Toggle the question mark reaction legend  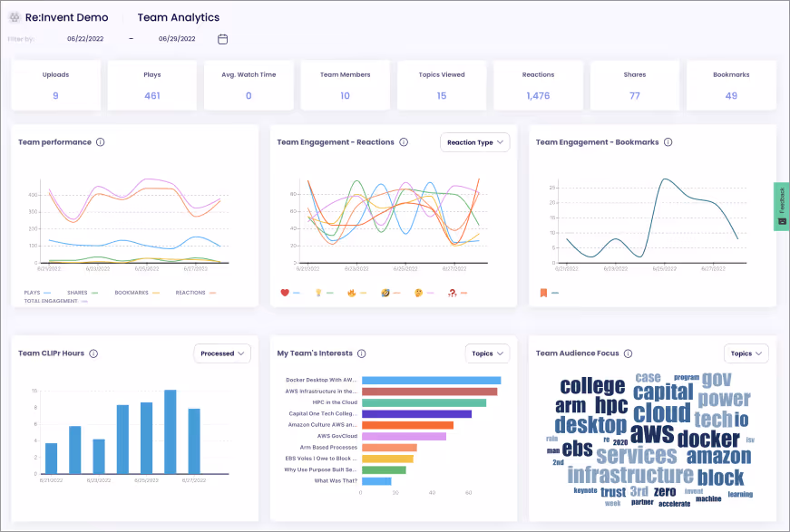pos(452,293)
